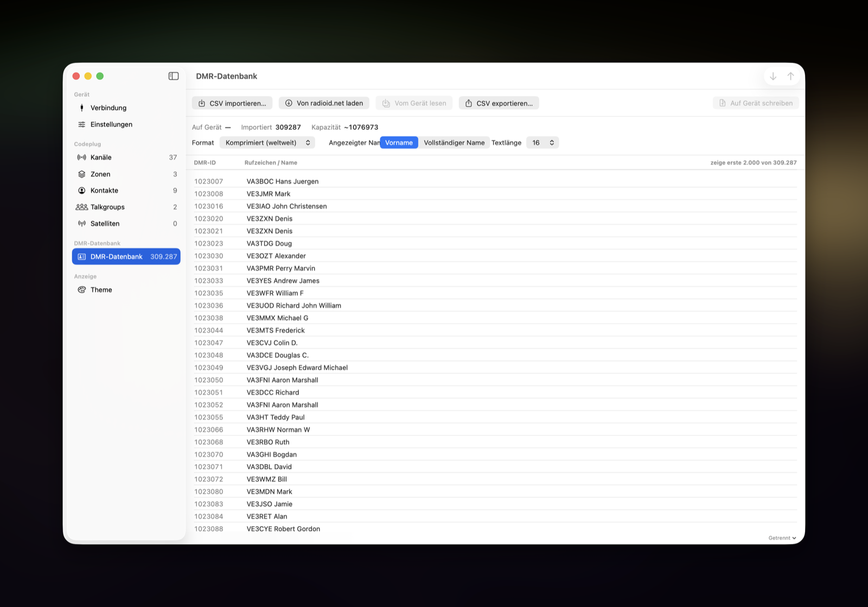This screenshot has height=607, width=868.
Task: Select row VE3UOD Richard John William
Action: pyautogui.click(x=495, y=306)
